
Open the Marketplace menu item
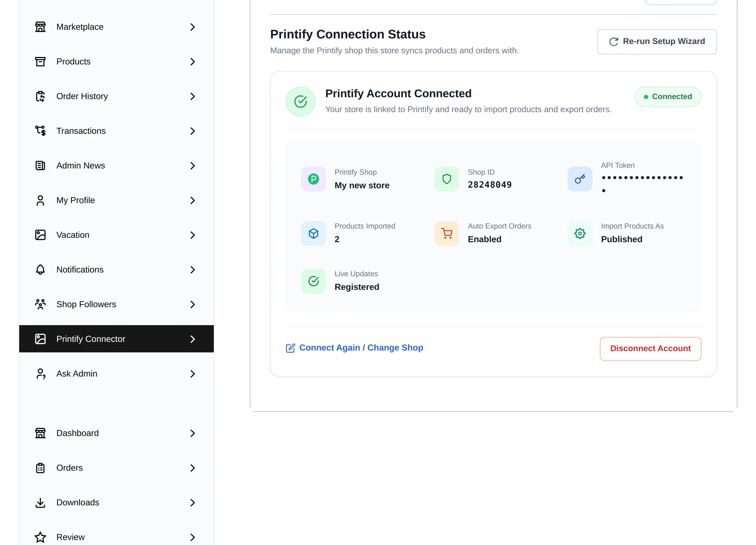116,27
